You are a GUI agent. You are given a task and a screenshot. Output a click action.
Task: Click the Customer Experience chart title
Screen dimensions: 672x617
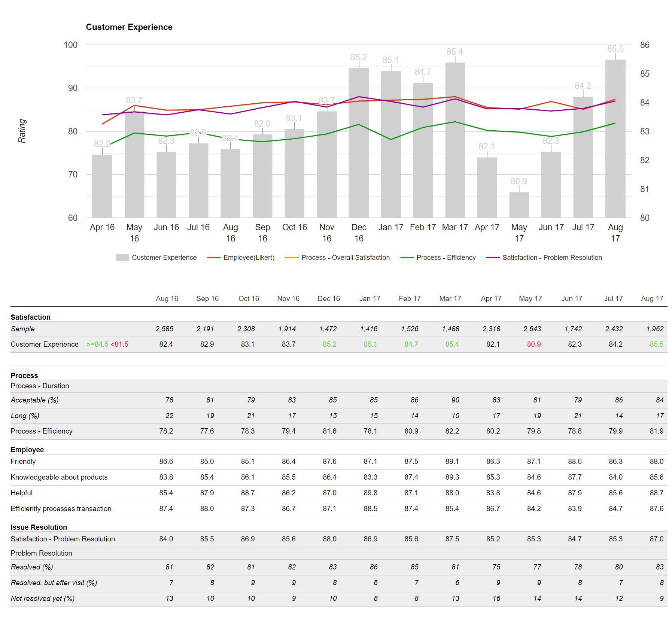point(129,27)
